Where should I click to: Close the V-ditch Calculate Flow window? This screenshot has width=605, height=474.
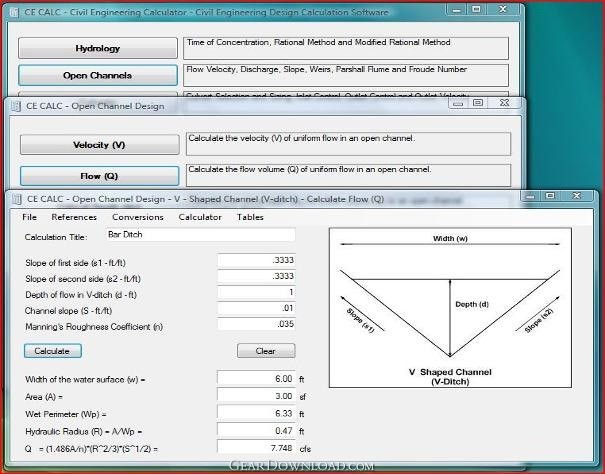click(577, 196)
